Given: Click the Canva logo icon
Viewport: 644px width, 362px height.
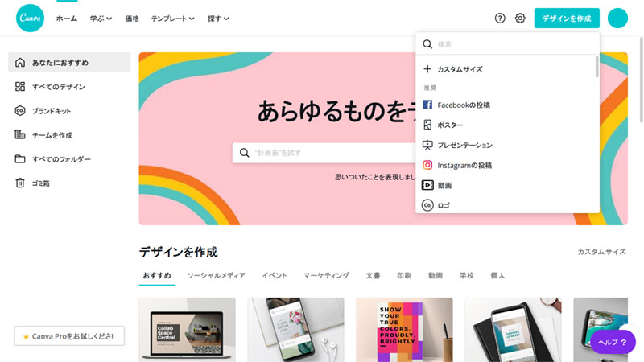Looking at the screenshot, I should click(30, 18).
